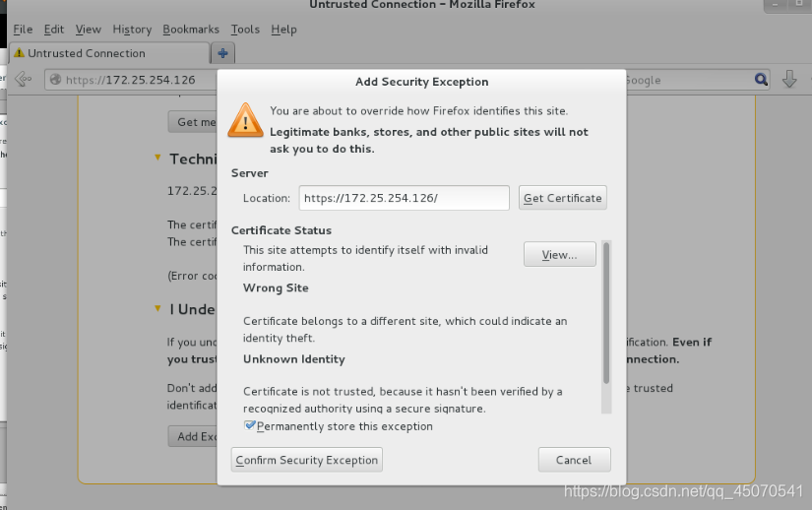
Task: Open the File menu
Action: pyautogui.click(x=23, y=30)
